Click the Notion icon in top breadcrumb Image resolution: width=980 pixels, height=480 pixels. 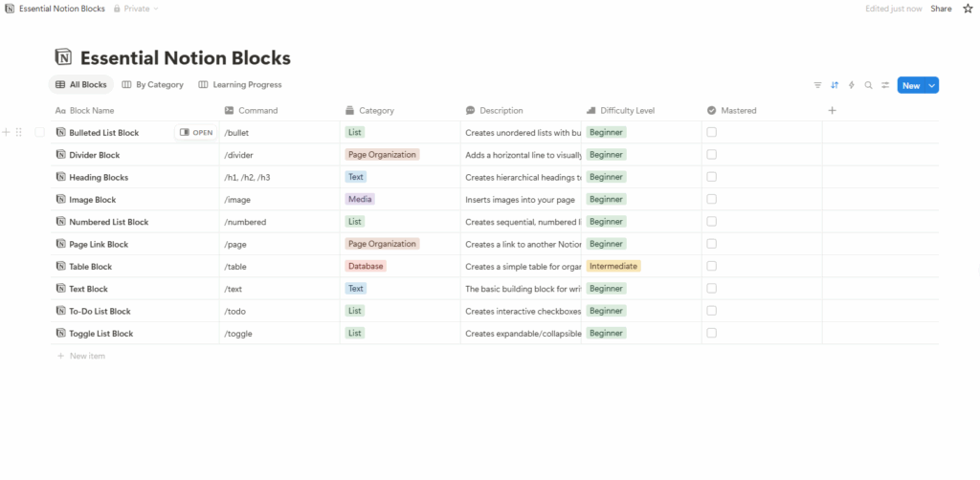10,10
